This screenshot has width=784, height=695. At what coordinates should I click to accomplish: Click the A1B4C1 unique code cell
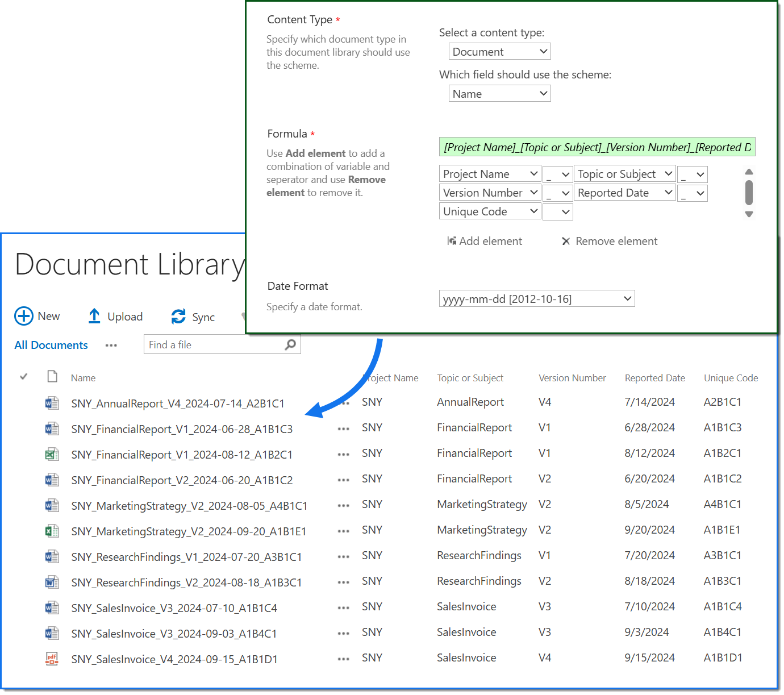pyautogui.click(x=723, y=632)
